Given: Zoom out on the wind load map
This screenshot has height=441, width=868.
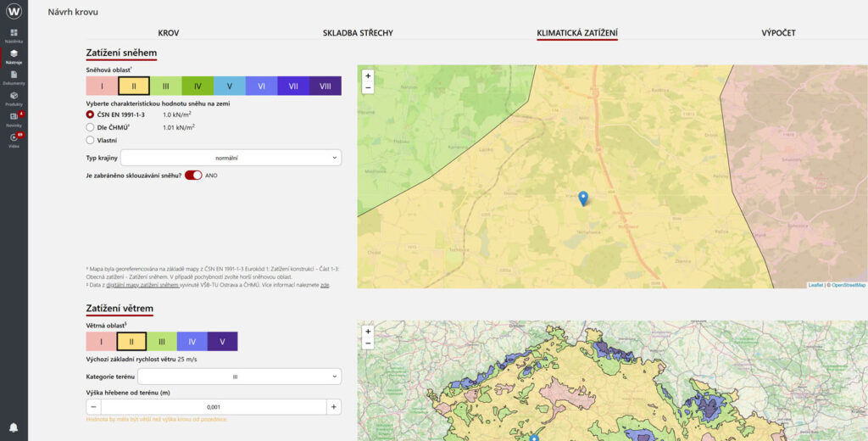Looking at the screenshot, I should [x=368, y=343].
